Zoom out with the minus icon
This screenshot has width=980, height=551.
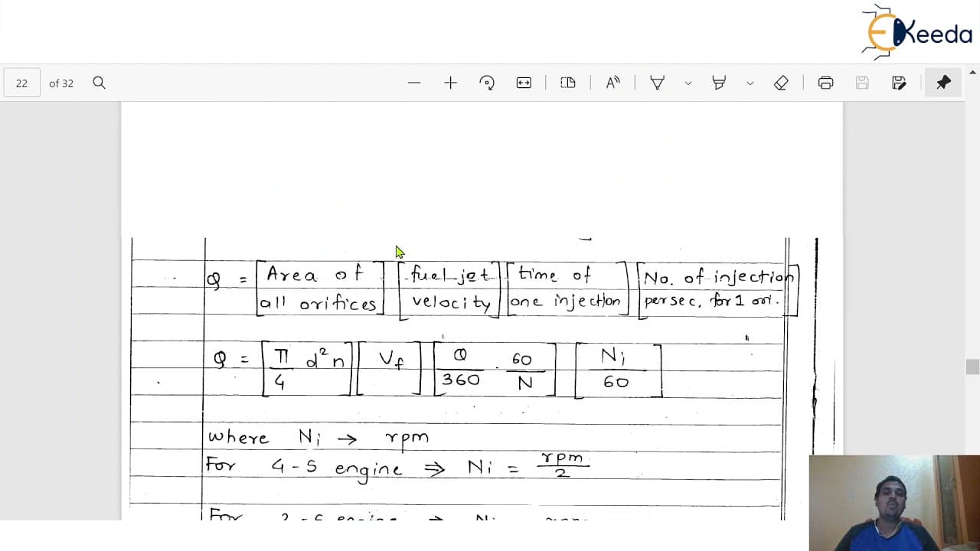[414, 83]
